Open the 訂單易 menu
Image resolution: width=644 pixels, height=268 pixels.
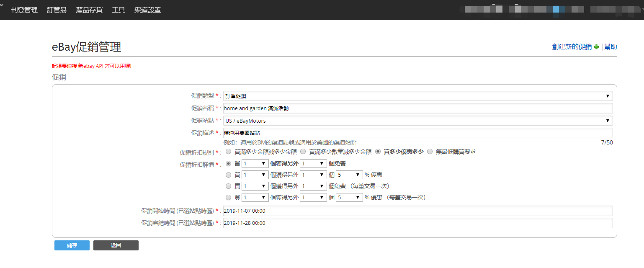(x=57, y=10)
